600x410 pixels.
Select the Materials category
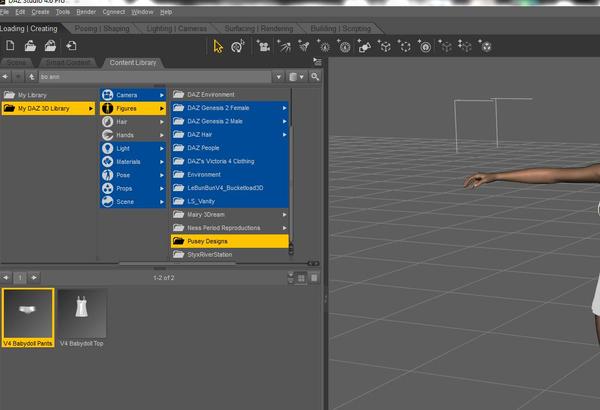pos(133,162)
